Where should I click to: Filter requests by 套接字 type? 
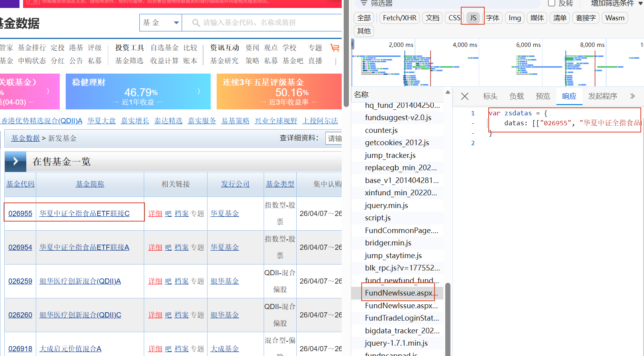tap(586, 18)
